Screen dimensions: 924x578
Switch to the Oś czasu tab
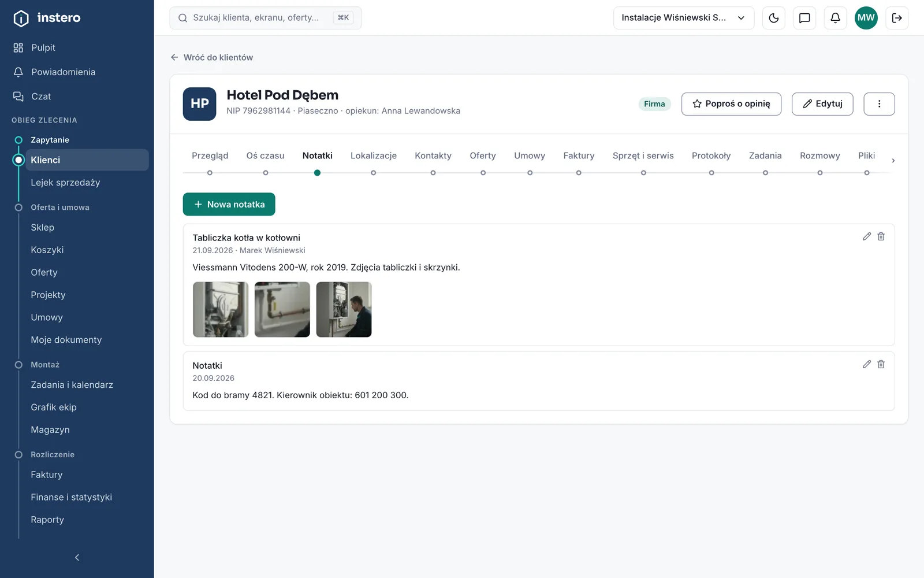pyautogui.click(x=266, y=156)
